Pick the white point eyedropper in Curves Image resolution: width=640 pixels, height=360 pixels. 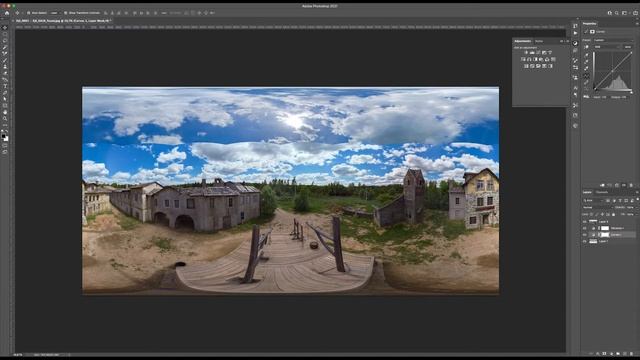pyautogui.click(x=587, y=68)
